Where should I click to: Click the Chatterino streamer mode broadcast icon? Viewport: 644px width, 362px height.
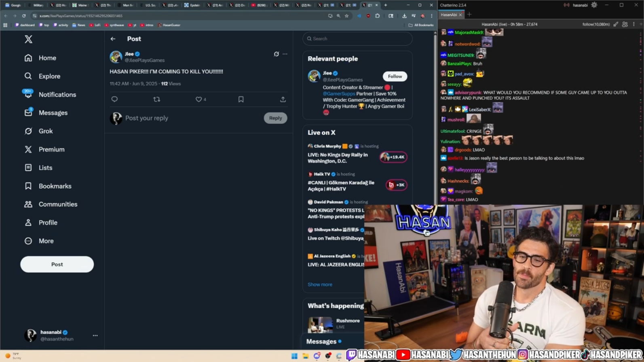point(567,5)
